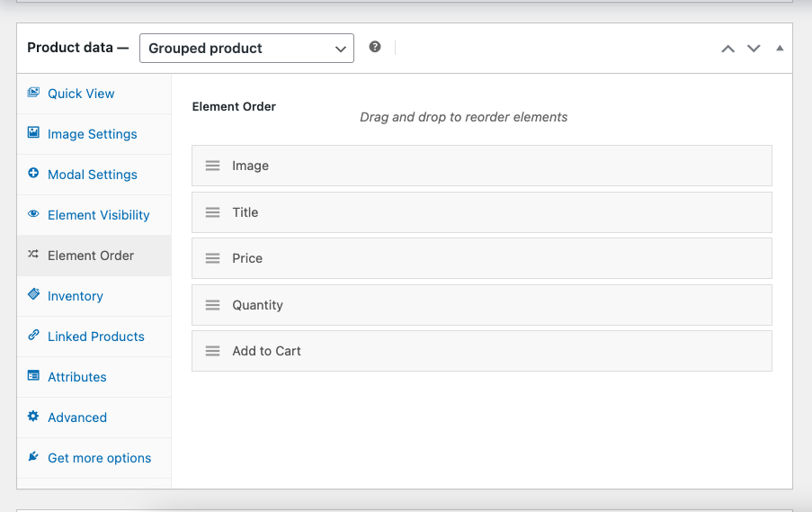Open the Get more options tab
Image resolution: width=812 pixels, height=512 pixels.
[99, 458]
